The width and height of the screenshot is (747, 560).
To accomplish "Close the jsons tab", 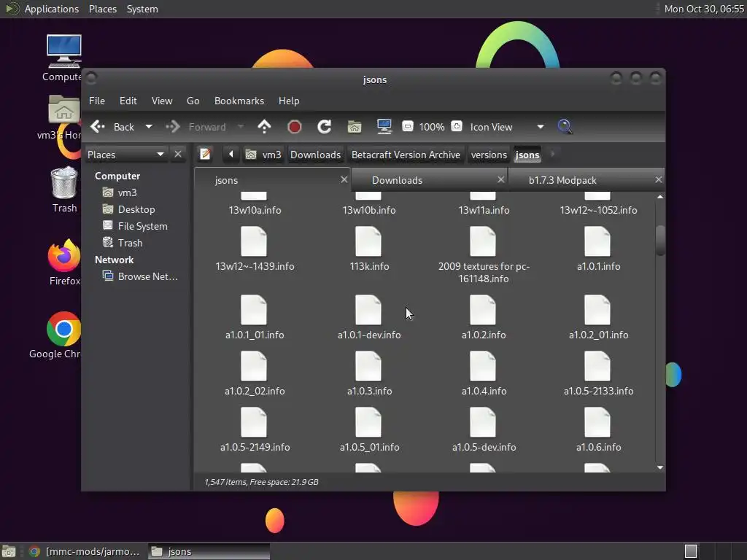I will (344, 179).
